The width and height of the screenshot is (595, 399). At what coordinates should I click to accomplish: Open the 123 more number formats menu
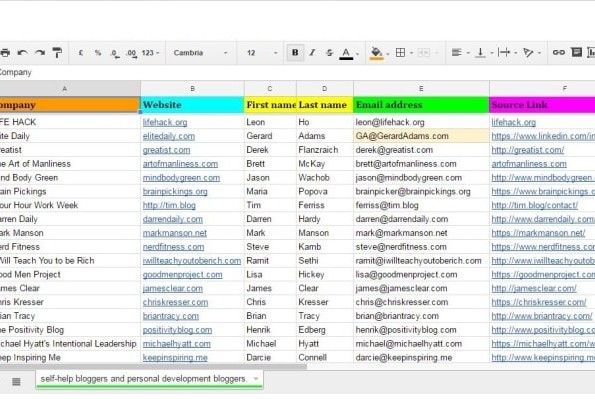pos(151,53)
